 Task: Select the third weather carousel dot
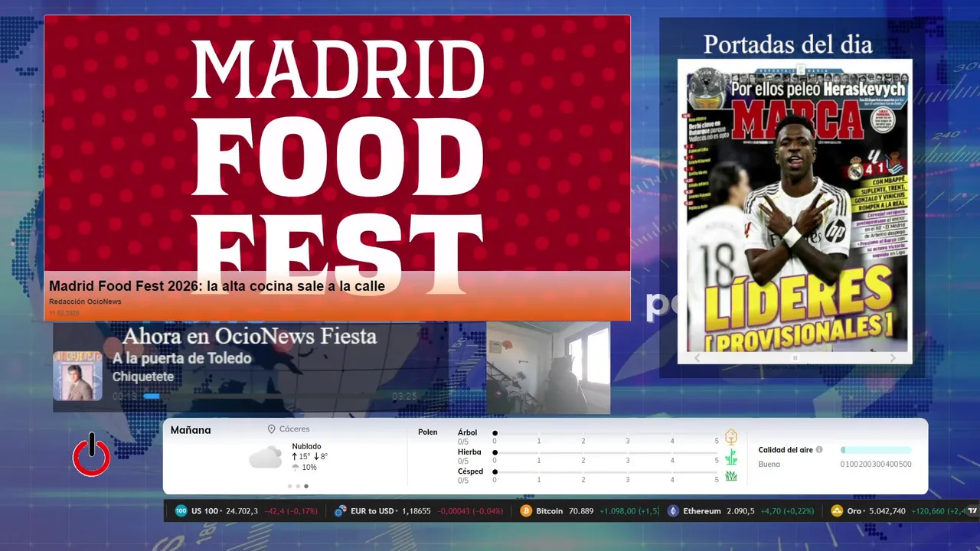point(306,486)
